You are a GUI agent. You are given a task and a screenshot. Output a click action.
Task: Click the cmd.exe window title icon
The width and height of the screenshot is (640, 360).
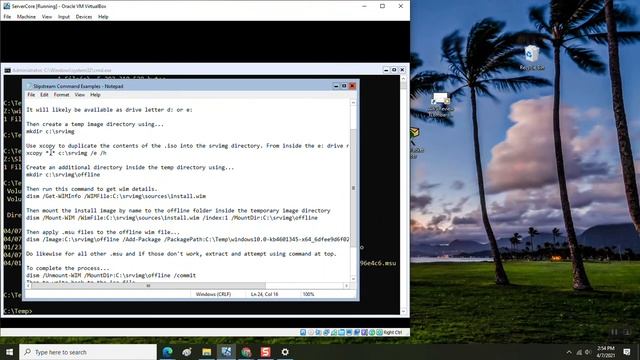click(7, 70)
